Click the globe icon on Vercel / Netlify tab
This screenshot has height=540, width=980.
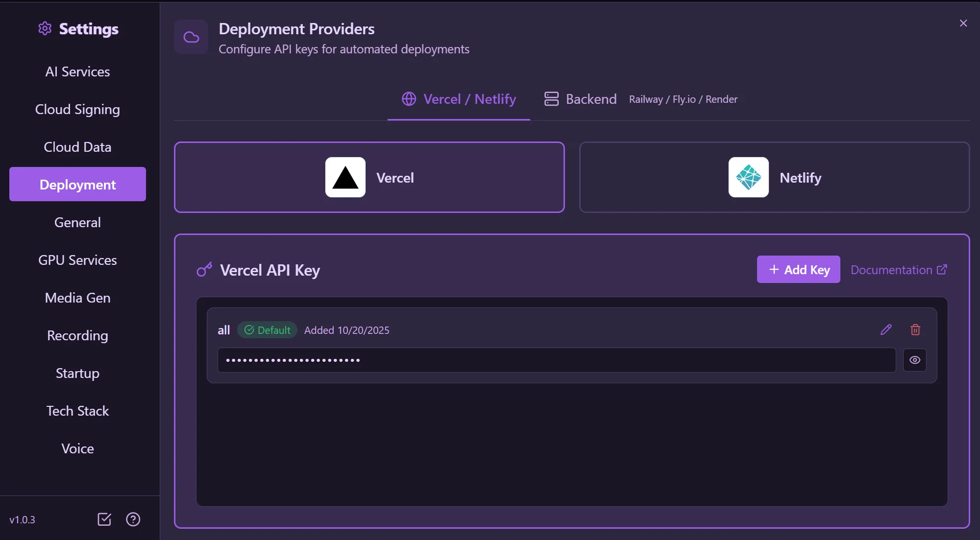(409, 99)
